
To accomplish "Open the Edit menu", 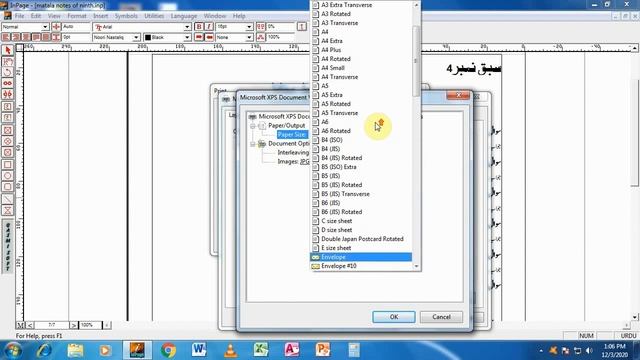I will click(x=36, y=16).
